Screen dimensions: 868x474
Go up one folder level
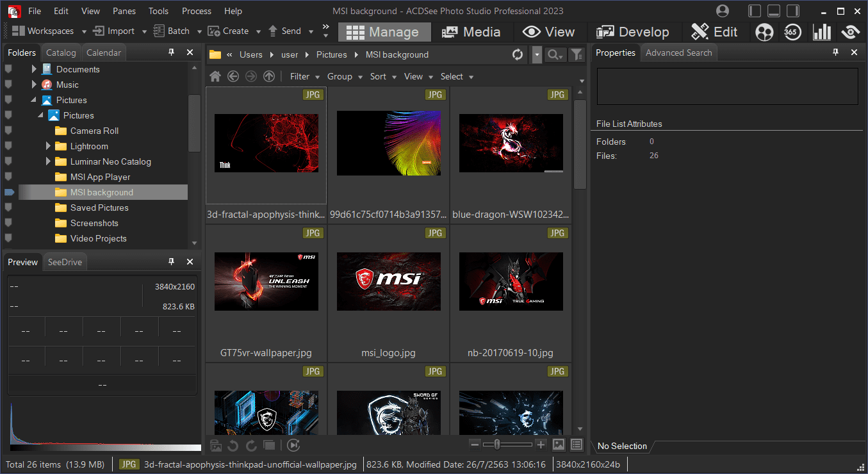(x=269, y=76)
